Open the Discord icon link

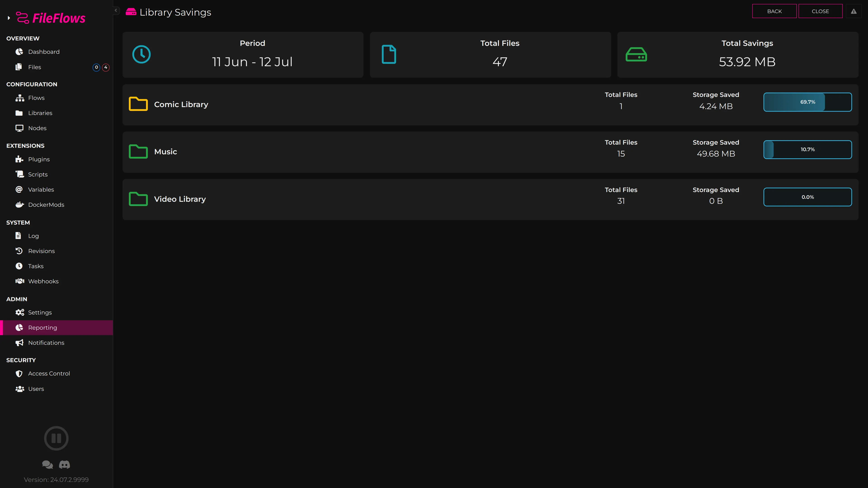click(65, 465)
